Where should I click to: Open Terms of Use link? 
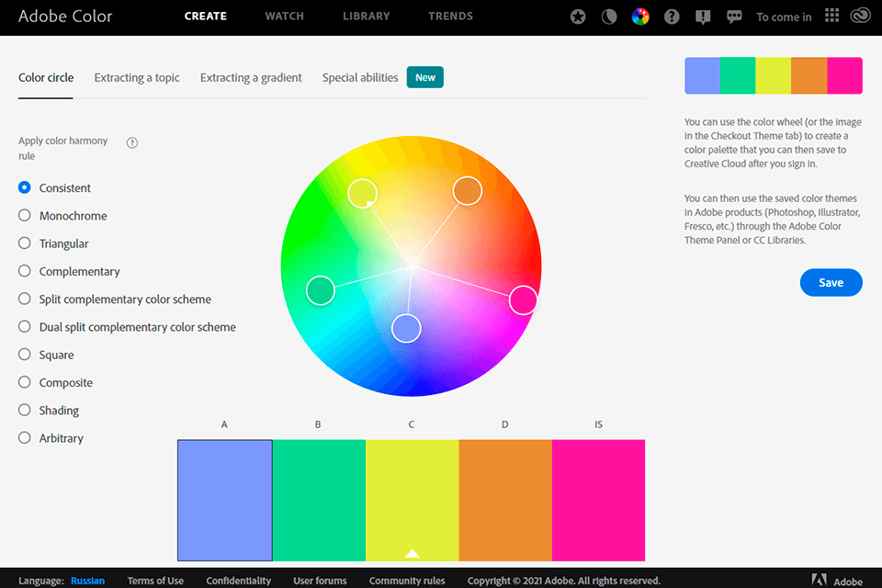(155, 581)
